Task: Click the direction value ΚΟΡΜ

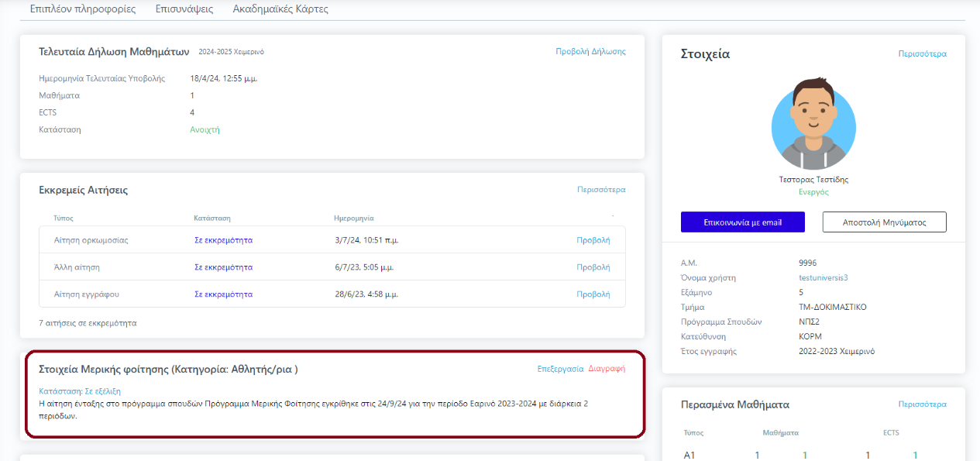Action: coord(810,336)
